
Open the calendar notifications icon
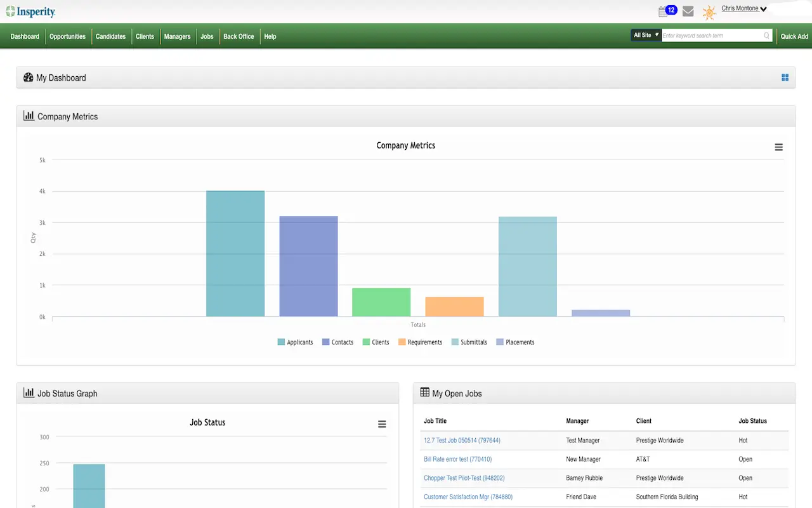click(664, 11)
